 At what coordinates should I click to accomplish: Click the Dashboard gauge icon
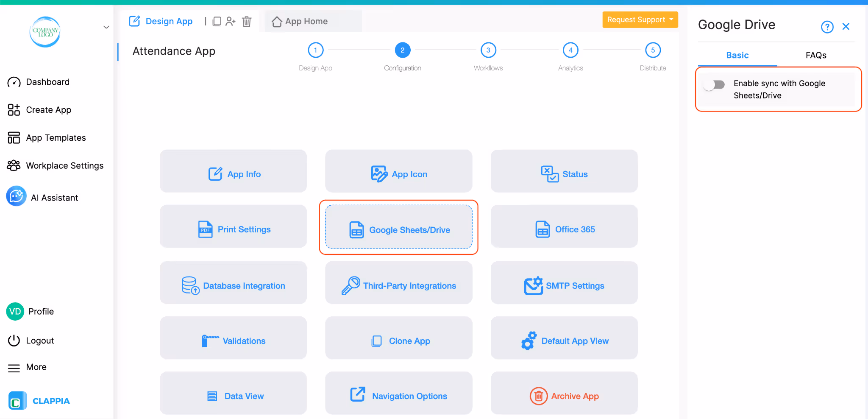tap(14, 82)
